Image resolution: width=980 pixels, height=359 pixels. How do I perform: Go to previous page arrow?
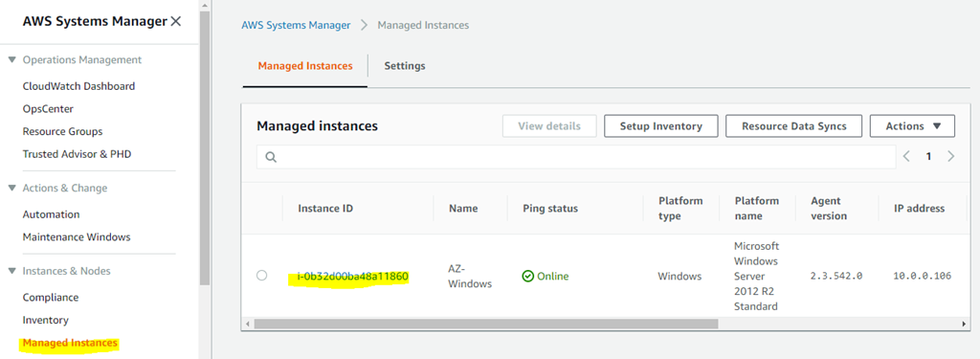click(907, 156)
